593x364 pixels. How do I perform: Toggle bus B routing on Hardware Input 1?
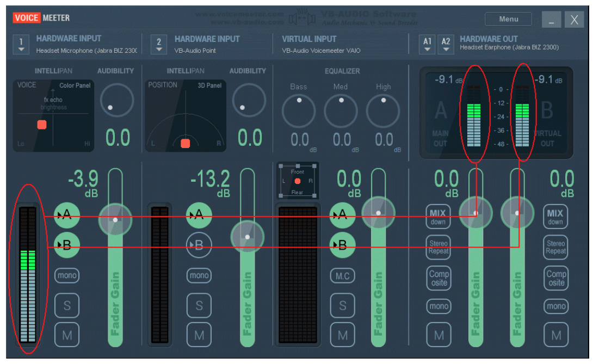(x=66, y=245)
